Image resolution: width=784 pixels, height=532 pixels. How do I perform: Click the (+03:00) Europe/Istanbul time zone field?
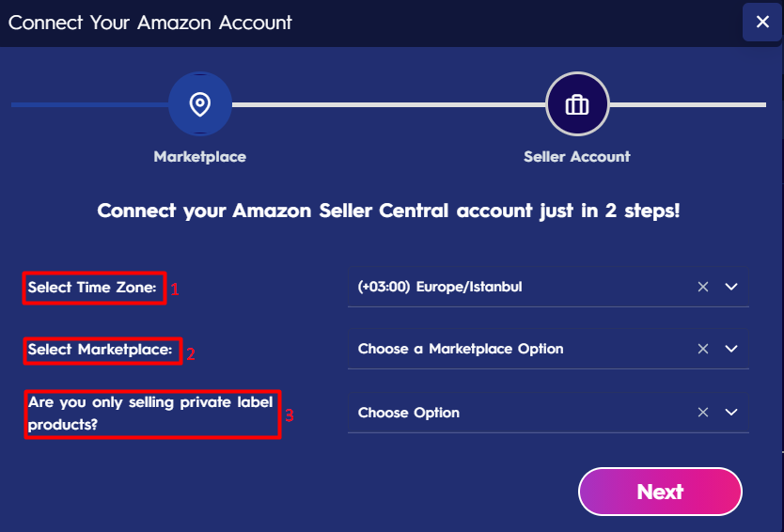tap(548, 287)
